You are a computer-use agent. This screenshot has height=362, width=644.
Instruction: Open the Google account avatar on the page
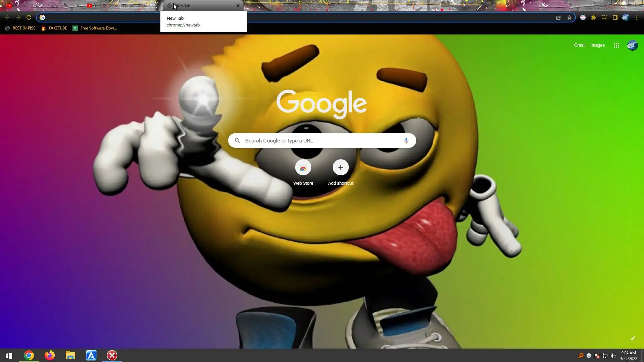pos(632,45)
